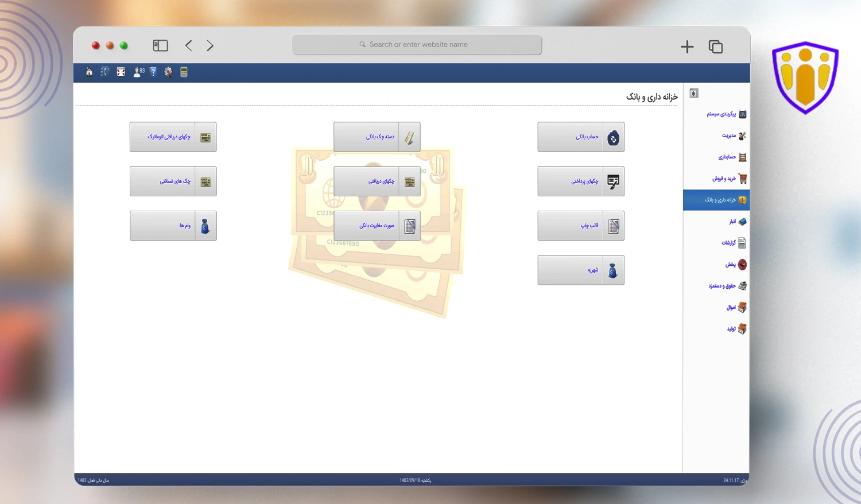Toggle the browser sidebar icon
This screenshot has height=504, width=861.
pos(160,45)
